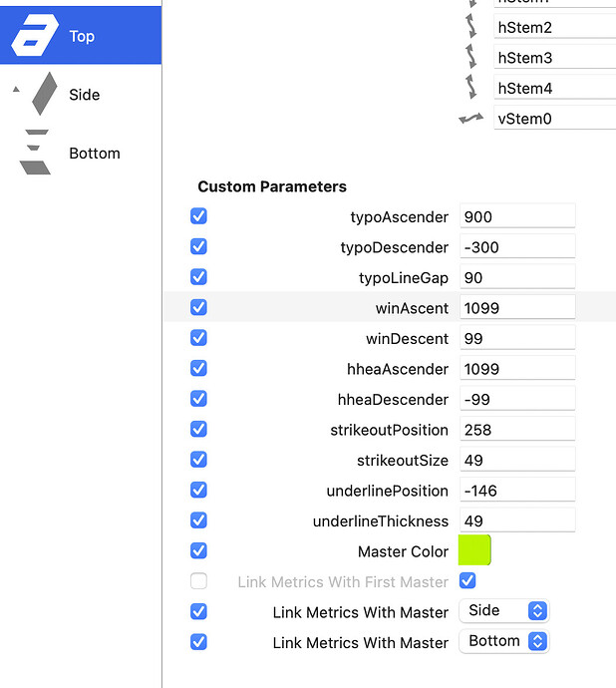Expand the Side master disclosure triangle
Viewport: 616px width, 688px height.
click(x=15, y=90)
